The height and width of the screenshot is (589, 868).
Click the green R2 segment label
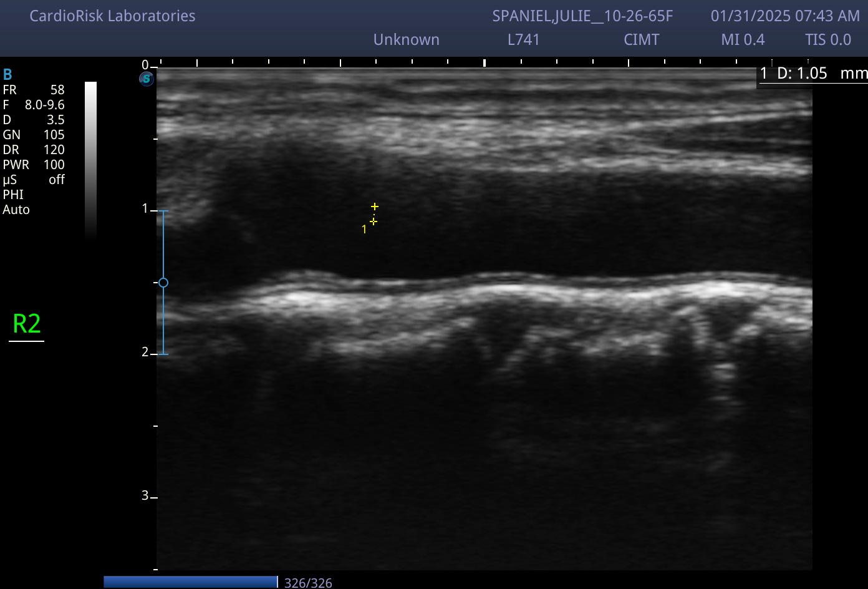click(27, 324)
